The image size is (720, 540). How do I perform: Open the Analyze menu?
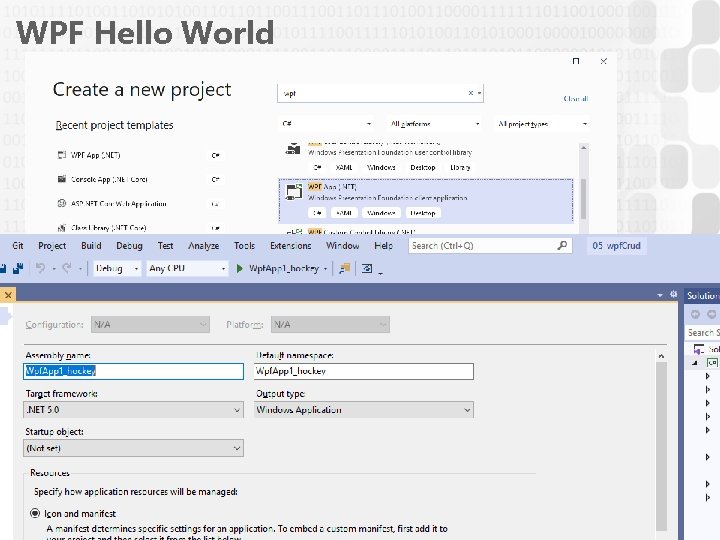203,246
